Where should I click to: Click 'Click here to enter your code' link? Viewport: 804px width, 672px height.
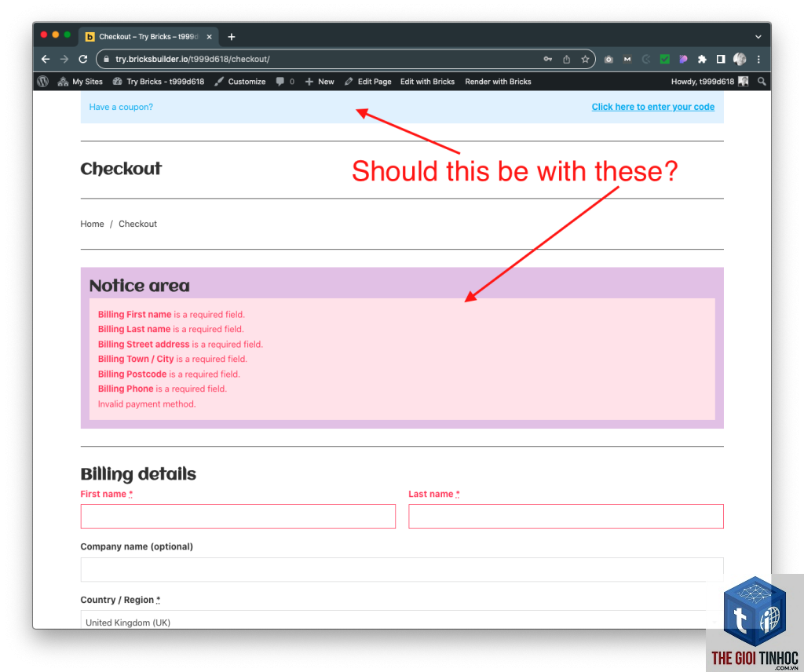pyautogui.click(x=652, y=107)
